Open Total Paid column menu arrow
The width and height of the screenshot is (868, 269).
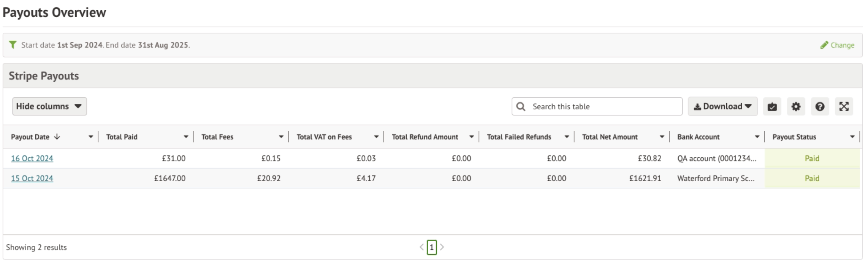point(186,137)
